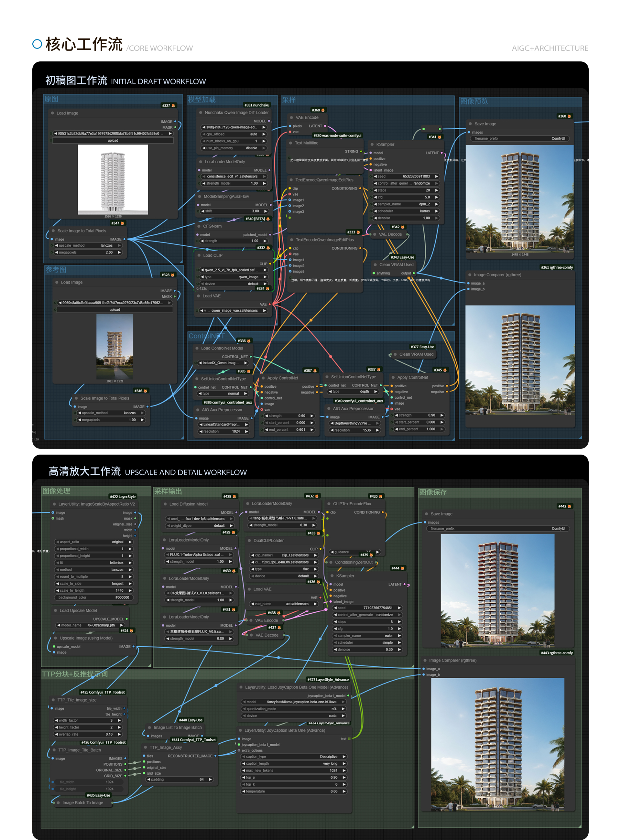Click the fox badge on node #327

tap(173, 105)
